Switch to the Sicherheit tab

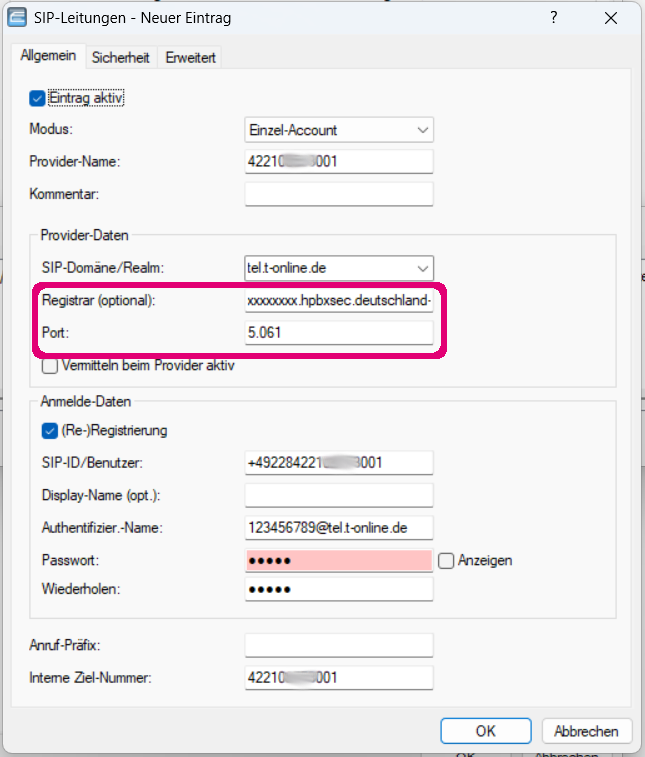click(x=121, y=57)
